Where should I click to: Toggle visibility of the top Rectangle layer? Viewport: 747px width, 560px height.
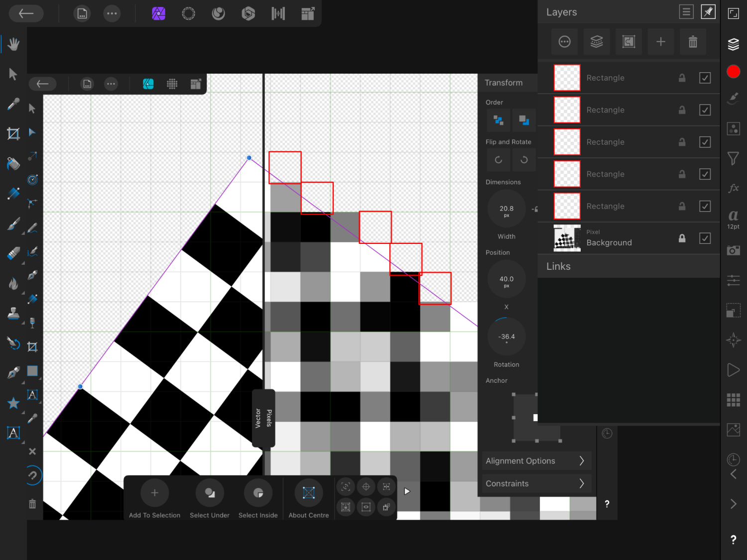pos(705,78)
